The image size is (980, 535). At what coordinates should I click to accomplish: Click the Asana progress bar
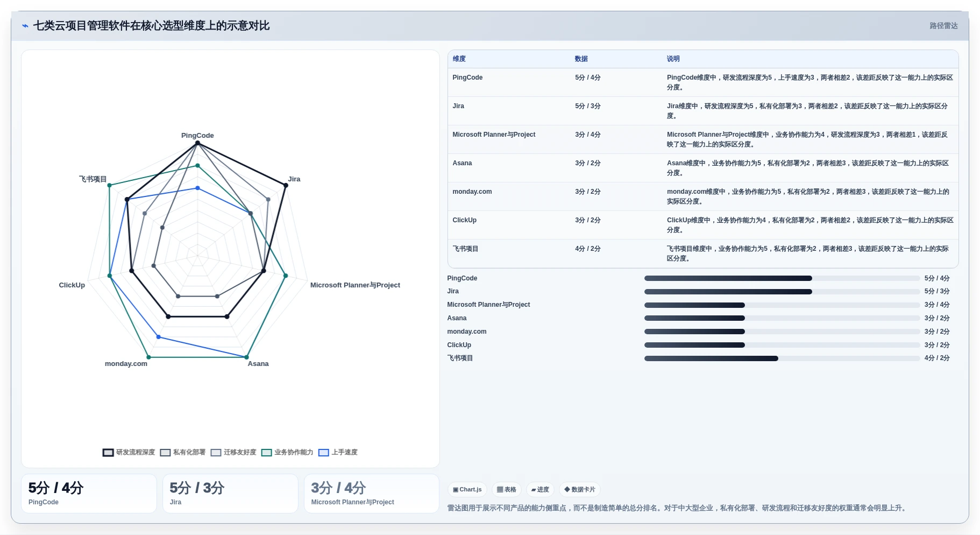(782, 318)
